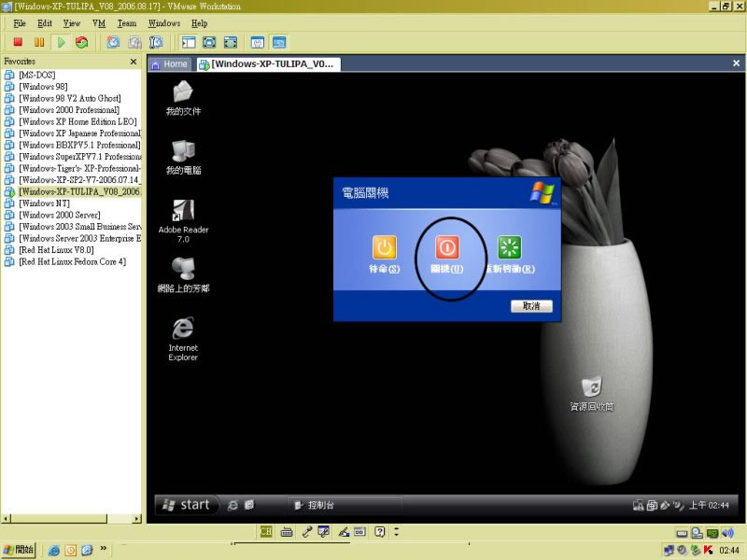Image resolution: width=747 pixels, height=560 pixels.
Task: Click the Summary view toolbar icon
Action: [258, 42]
